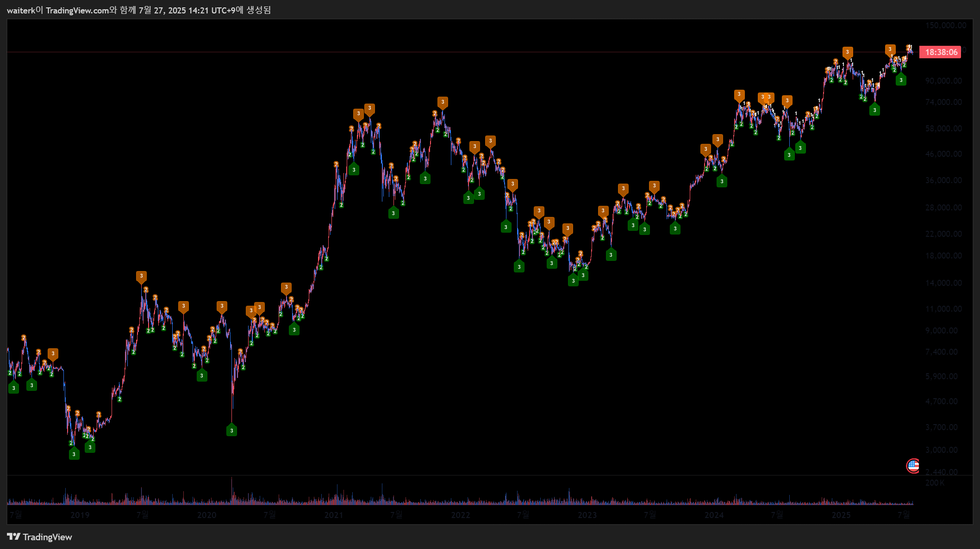Click the red 18:38:06 countdown label
Image resolution: width=980 pixels, height=549 pixels.
click(x=940, y=52)
